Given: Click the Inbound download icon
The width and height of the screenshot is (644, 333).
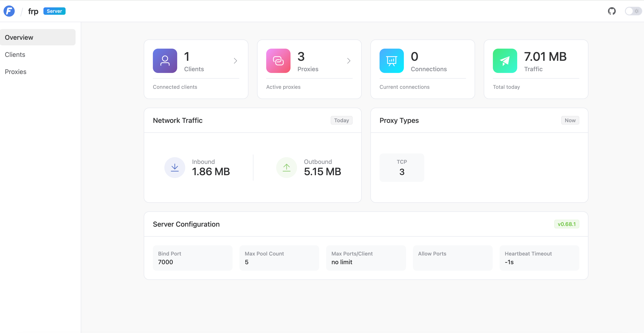Looking at the screenshot, I should click(175, 168).
